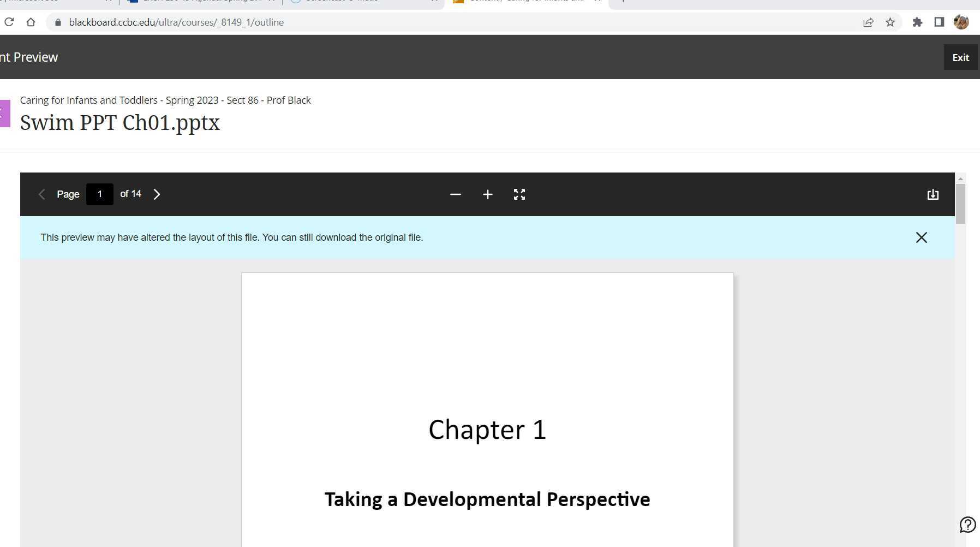Image resolution: width=980 pixels, height=547 pixels.
Task: Go to the previous preview page
Action: tap(41, 194)
